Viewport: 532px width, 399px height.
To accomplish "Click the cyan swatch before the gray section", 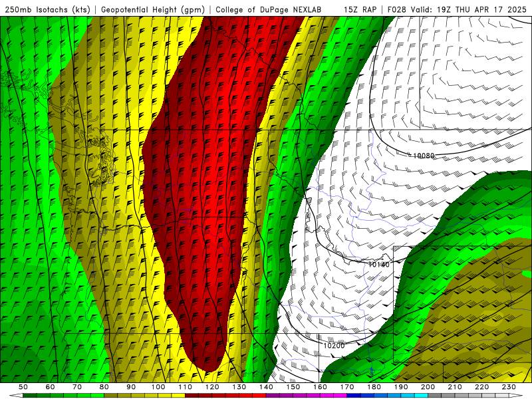I will (421, 395).
